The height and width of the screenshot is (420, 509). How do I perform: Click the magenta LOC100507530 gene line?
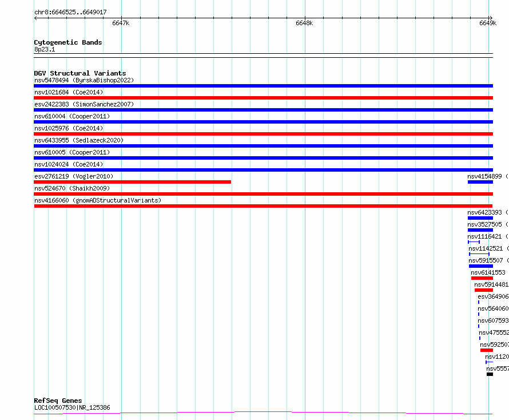pyautogui.click(x=263, y=413)
